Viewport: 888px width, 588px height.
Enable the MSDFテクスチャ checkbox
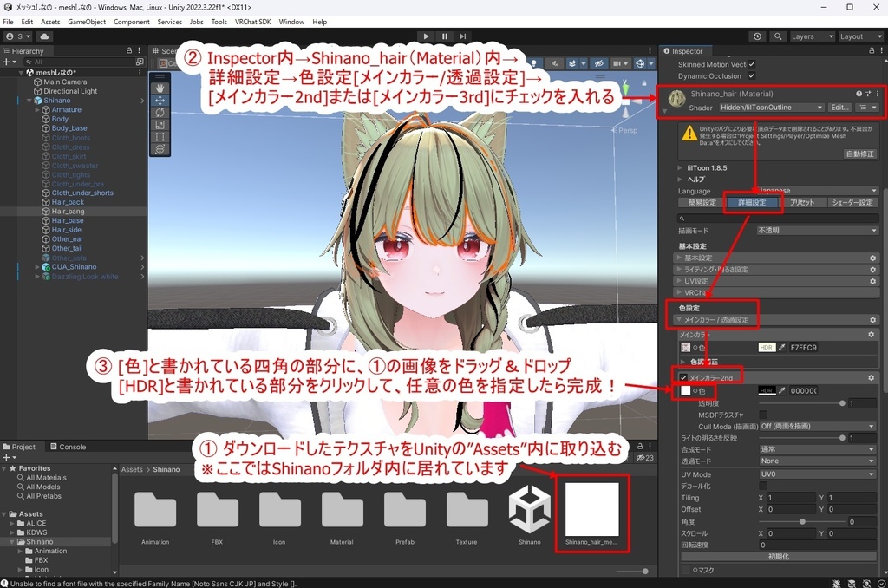763,415
